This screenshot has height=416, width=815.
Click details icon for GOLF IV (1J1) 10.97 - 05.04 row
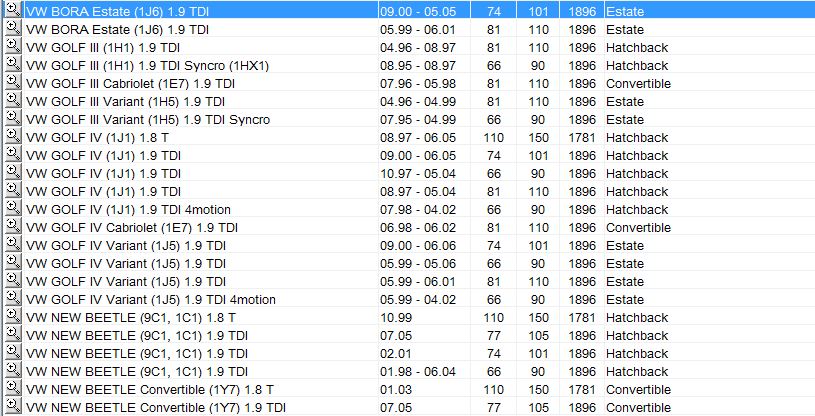coord(13,172)
